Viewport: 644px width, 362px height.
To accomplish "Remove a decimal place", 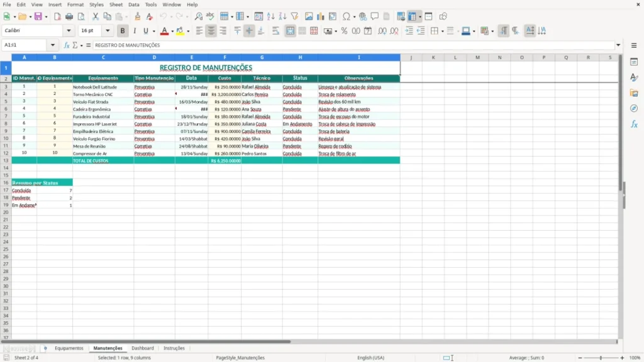I will tap(394, 31).
